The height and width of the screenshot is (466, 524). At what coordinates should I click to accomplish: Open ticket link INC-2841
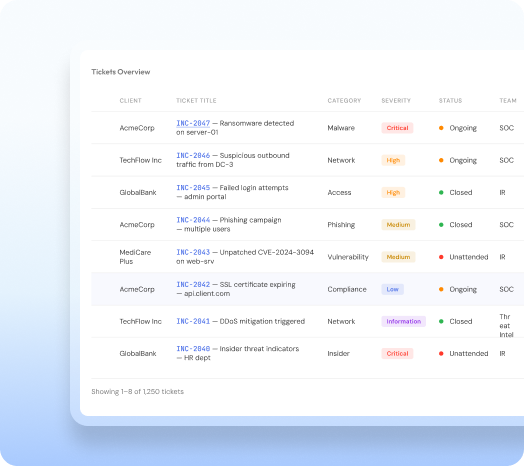193,321
